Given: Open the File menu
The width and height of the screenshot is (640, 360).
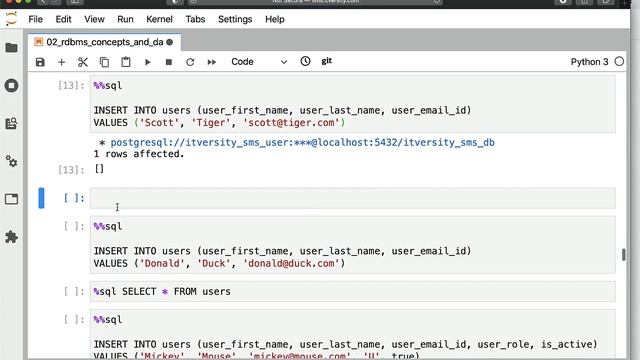Looking at the screenshot, I should coord(36,19).
